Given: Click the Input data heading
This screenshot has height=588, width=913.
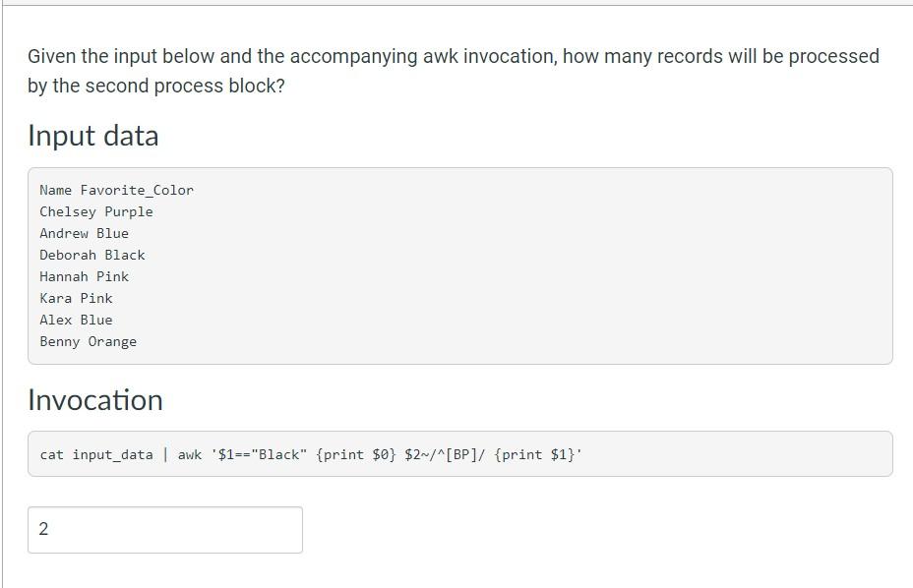Looking at the screenshot, I should click(93, 136).
